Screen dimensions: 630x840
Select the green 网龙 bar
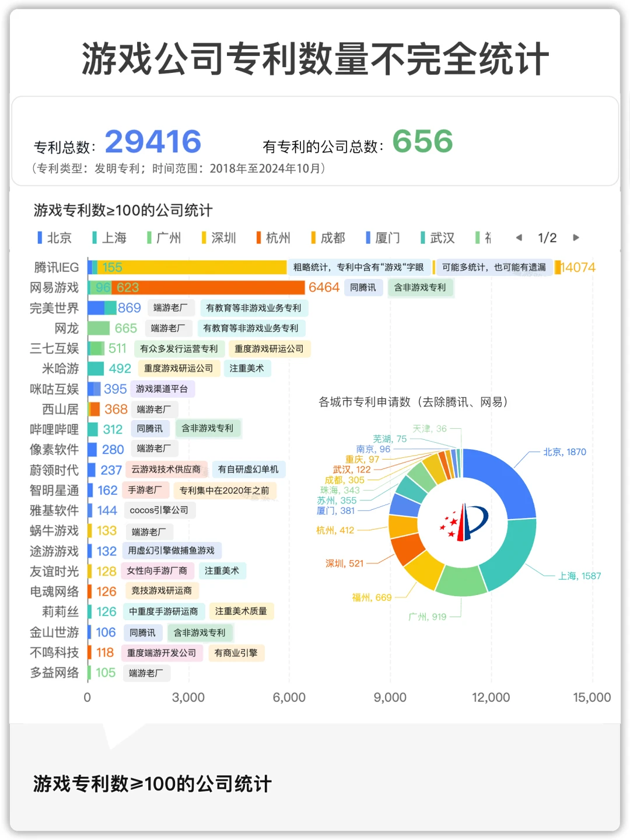(x=99, y=328)
